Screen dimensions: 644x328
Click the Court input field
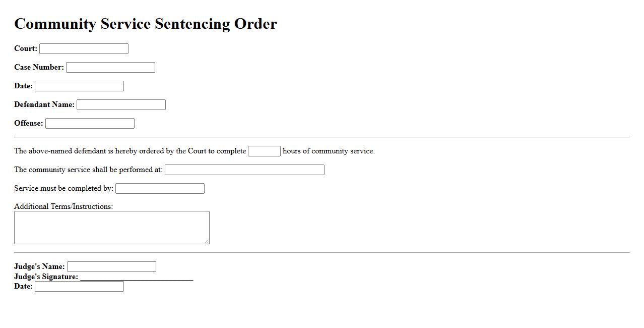pyautogui.click(x=84, y=49)
